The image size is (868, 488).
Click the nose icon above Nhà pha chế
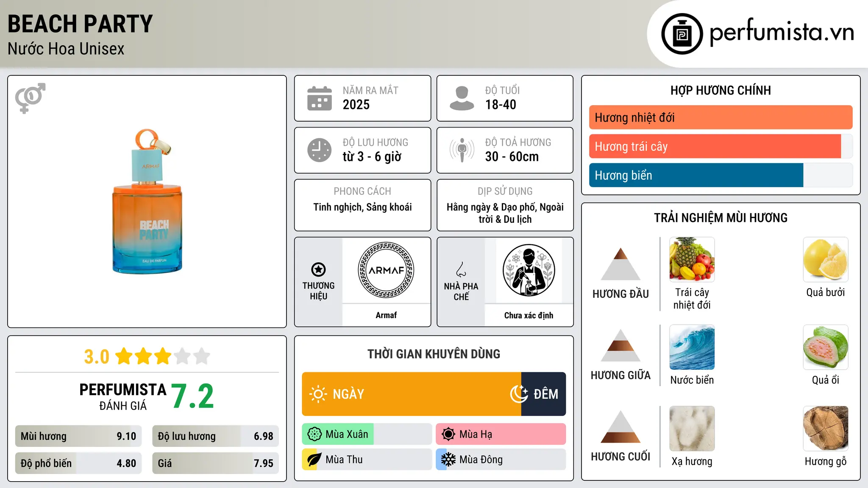(x=461, y=269)
